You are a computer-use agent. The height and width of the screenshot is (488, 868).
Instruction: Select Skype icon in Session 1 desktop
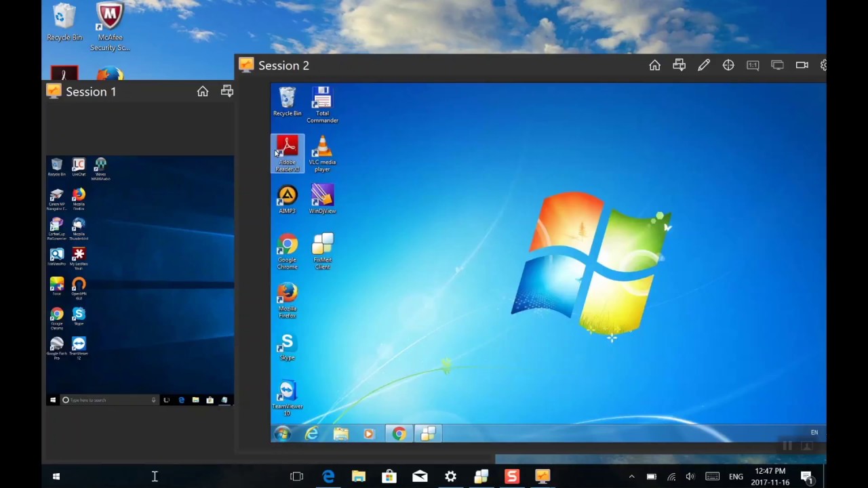coord(79,317)
